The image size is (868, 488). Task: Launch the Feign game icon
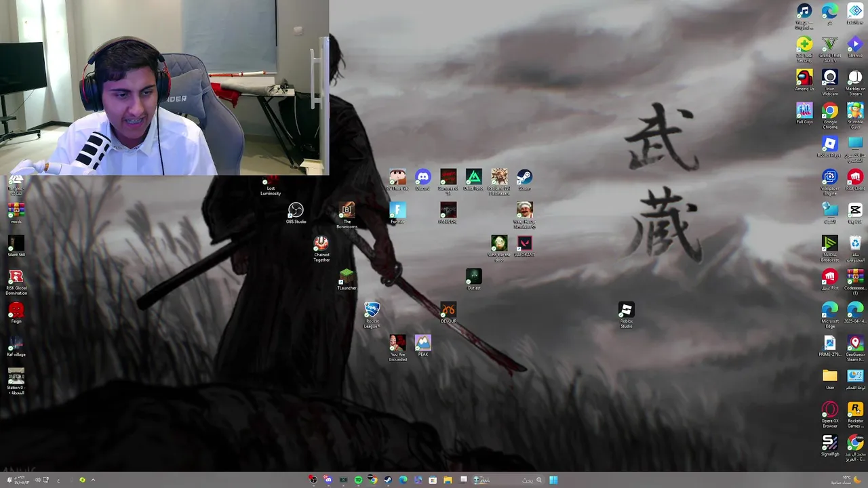pos(16,312)
